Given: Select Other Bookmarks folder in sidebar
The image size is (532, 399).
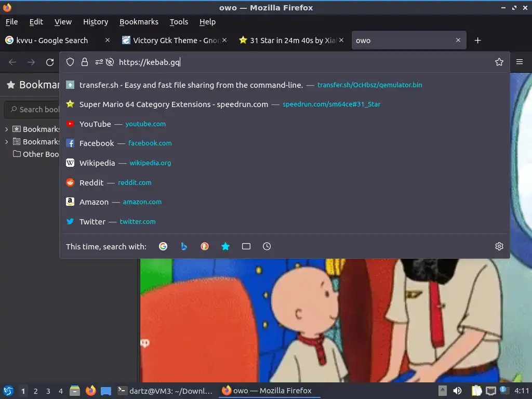Looking at the screenshot, I should coord(36,154).
